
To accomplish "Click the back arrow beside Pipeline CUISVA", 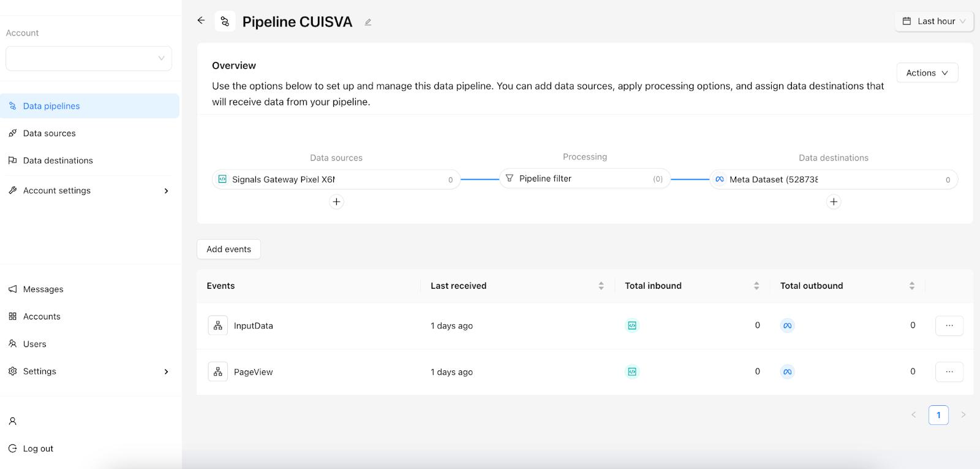I will [x=201, y=20].
